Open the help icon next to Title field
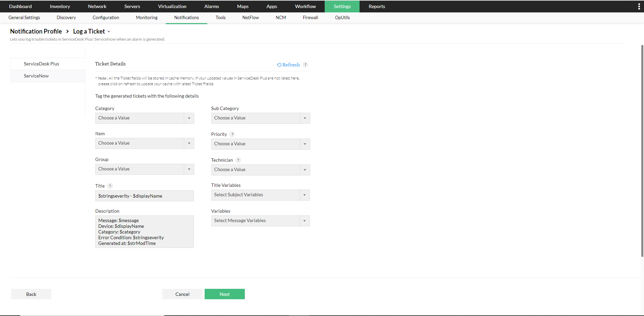 (110, 186)
